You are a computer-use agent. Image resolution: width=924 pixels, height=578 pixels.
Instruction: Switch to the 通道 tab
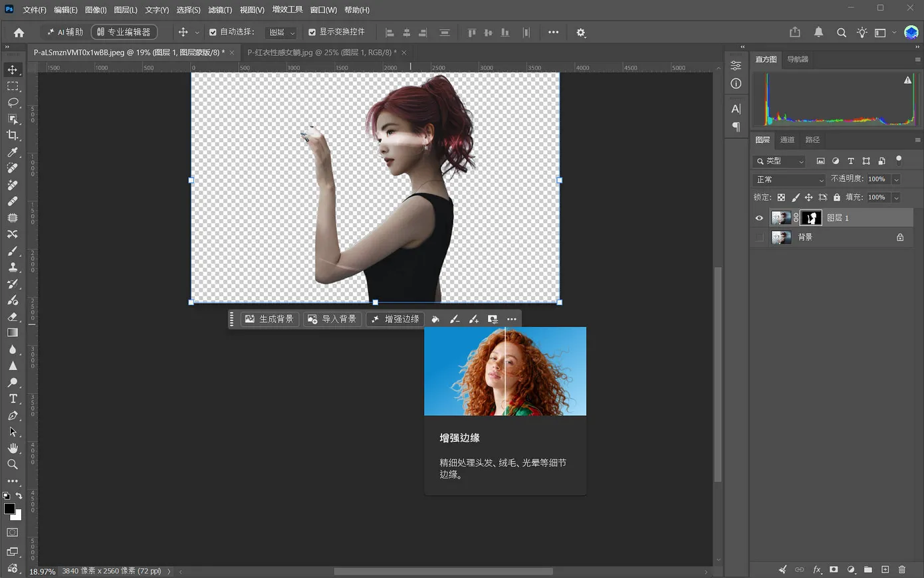(787, 140)
